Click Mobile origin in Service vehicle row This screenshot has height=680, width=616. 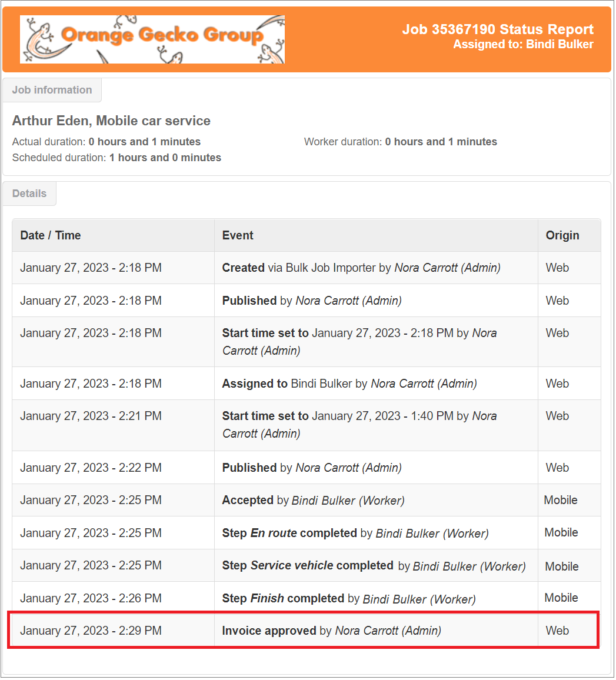[562, 567]
